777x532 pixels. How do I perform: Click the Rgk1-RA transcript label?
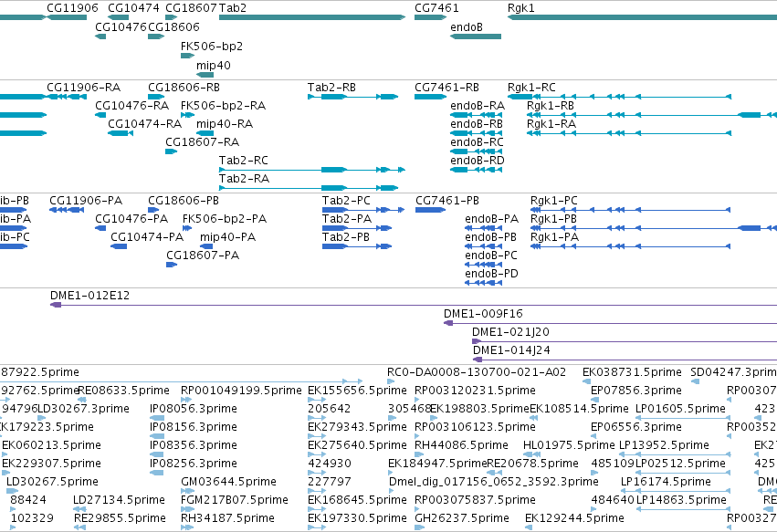tap(551, 124)
